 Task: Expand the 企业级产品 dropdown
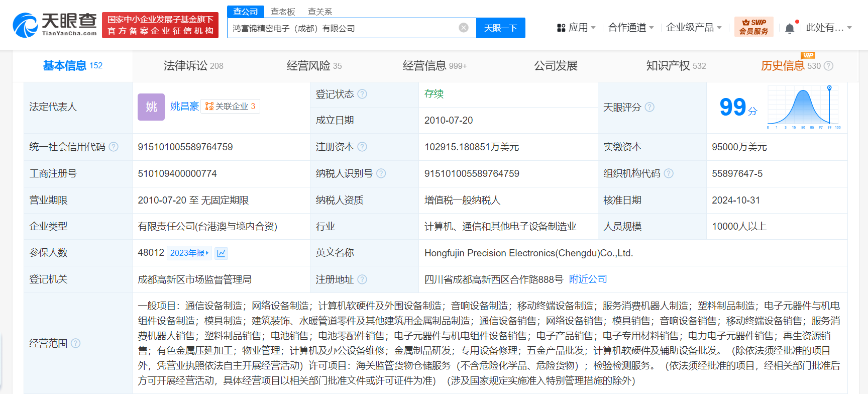click(x=694, y=28)
